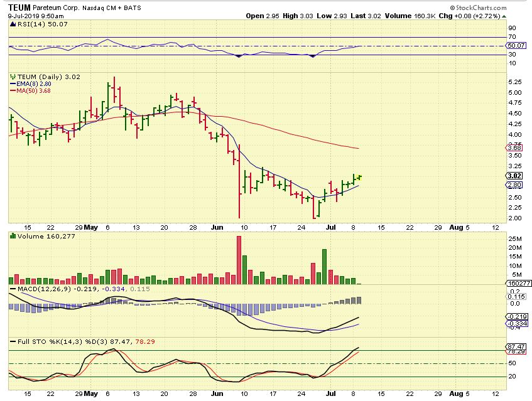
Task: Click the Low 2.93 quote value
Action: (x=332, y=16)
